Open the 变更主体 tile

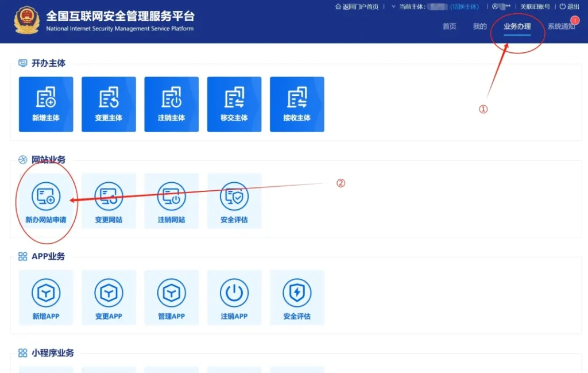pos(109,105)
